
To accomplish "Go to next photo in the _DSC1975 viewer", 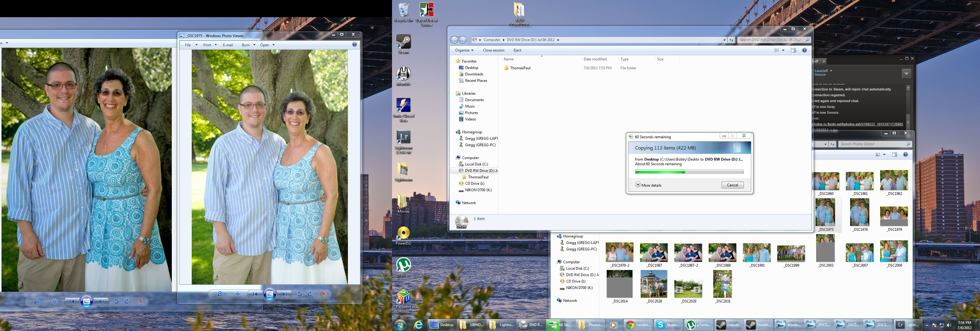I will (284, 294).
